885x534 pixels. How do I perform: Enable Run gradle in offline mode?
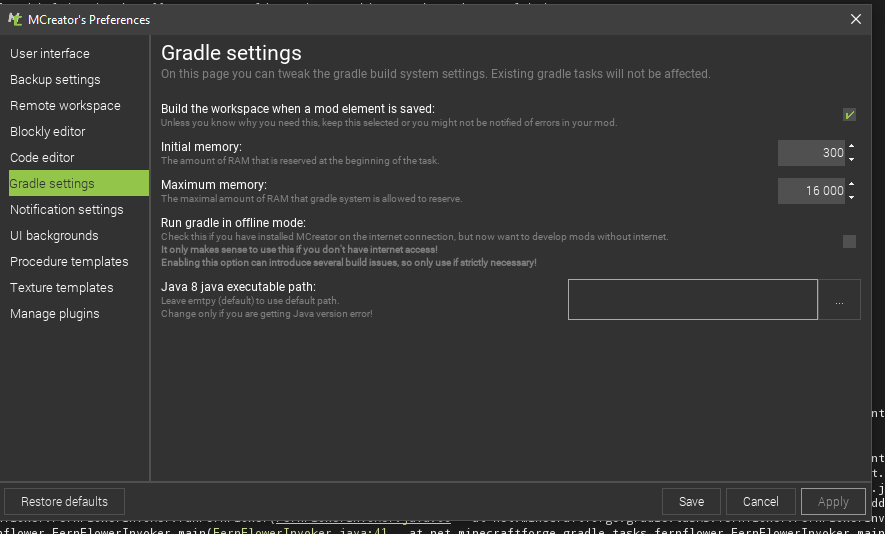849,242
